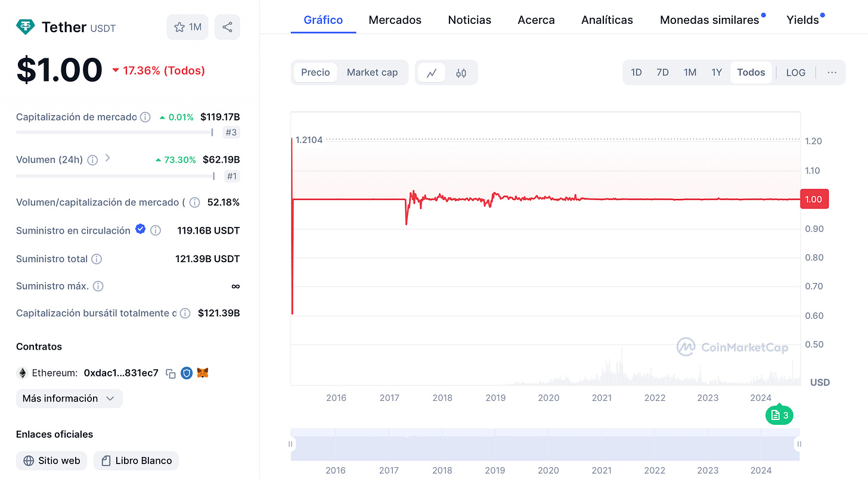Click the $62.19B volume value

[x=221, y=160]
